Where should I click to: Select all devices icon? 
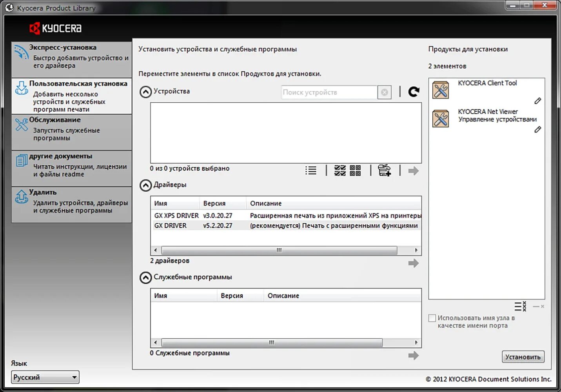[340, 171]
